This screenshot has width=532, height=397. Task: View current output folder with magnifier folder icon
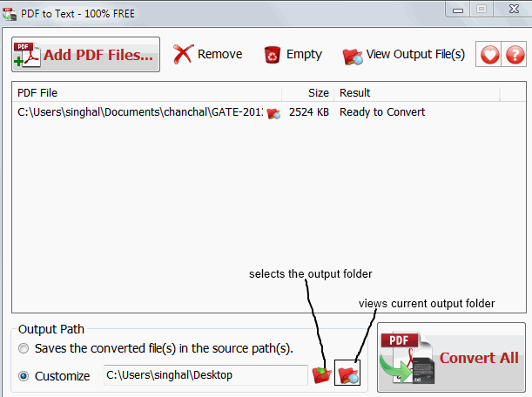tap(347, 373)
